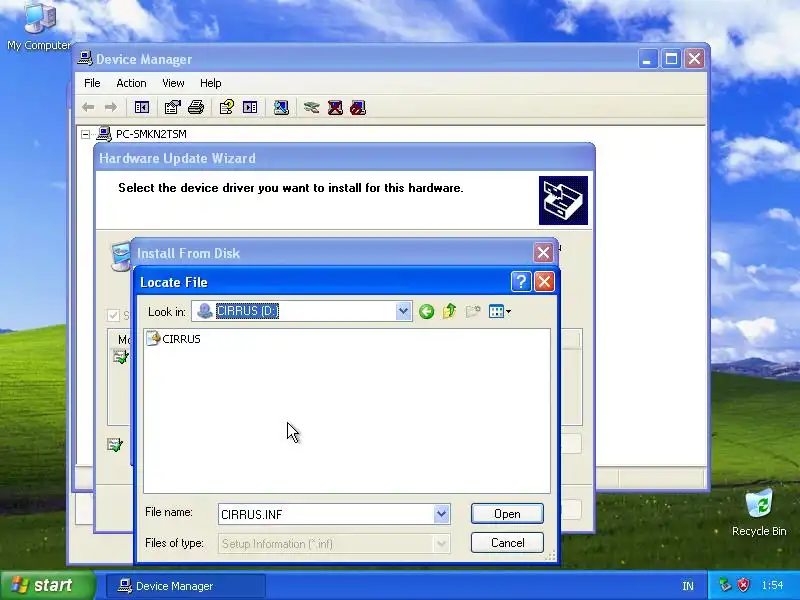The image size is (800, 600).
Task: Open the File menu in Device Manager
Action: (92, 83)
